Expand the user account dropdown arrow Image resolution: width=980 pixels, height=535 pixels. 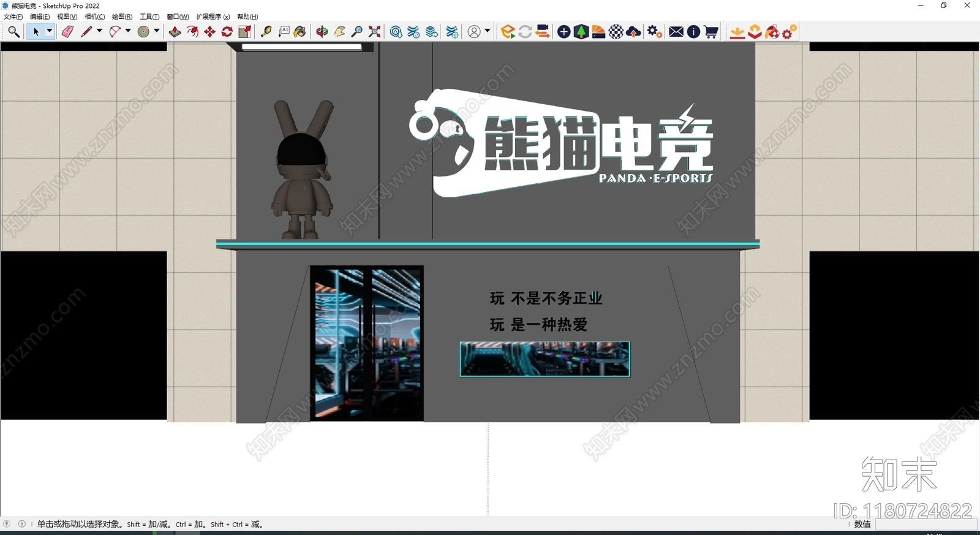tap(488, 31)
